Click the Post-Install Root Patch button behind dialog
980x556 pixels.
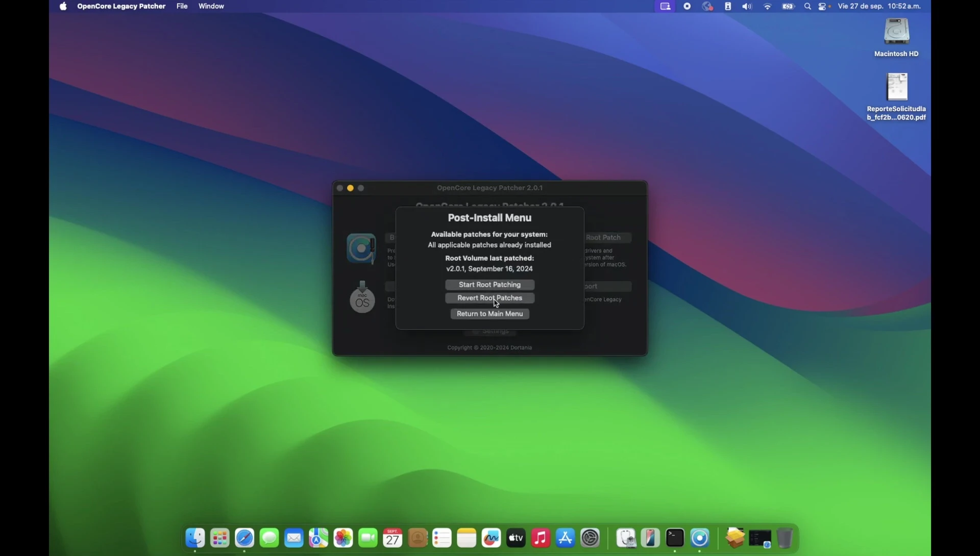pos(607,238)
